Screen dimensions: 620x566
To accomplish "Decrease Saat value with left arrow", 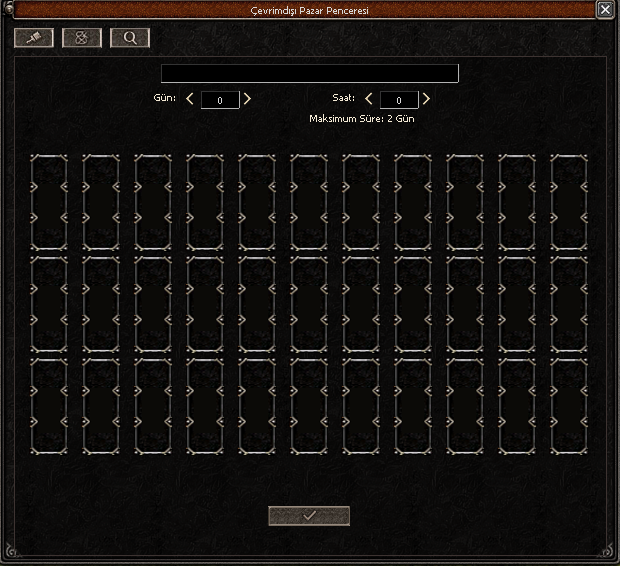I will point(368,99).
